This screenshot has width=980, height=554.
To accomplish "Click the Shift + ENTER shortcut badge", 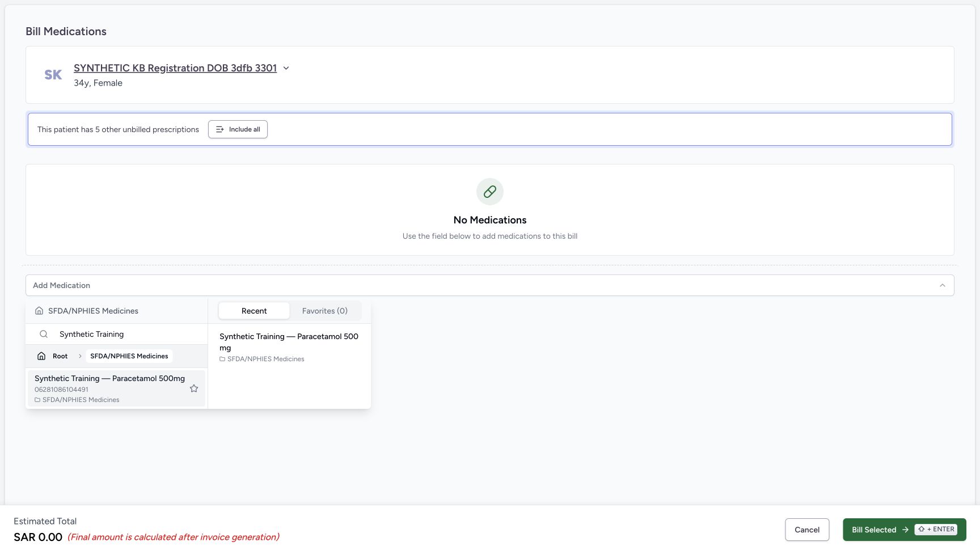I will 936,530.
